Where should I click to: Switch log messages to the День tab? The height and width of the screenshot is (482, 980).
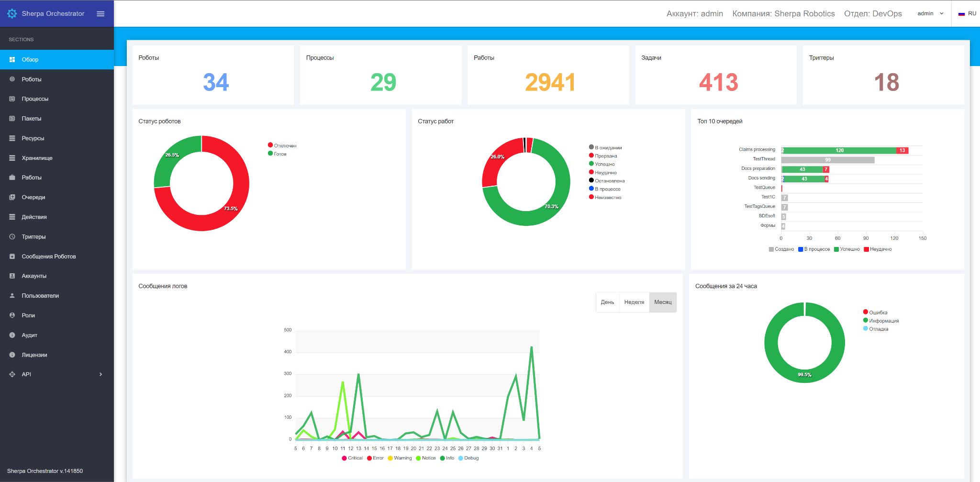[x=607, y=303]
